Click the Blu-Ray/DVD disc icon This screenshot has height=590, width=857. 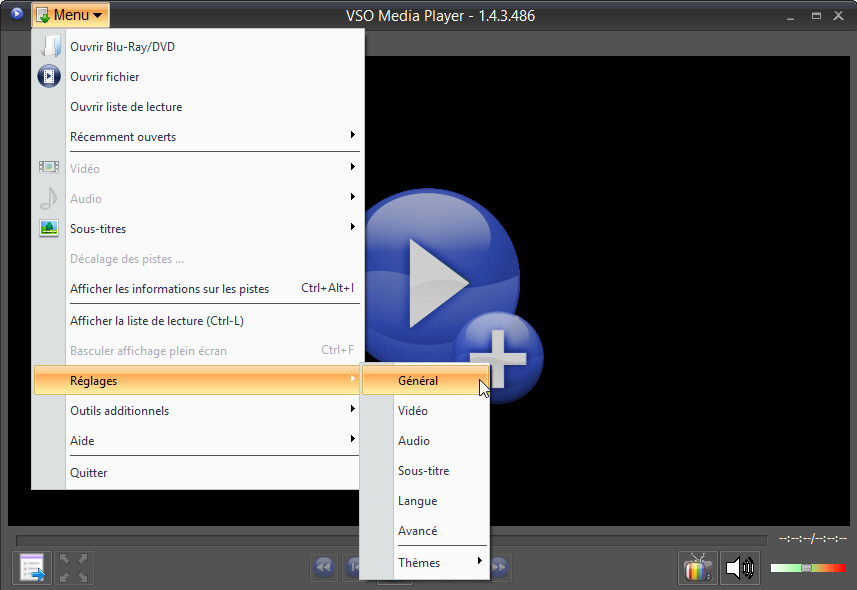[50, 46]
